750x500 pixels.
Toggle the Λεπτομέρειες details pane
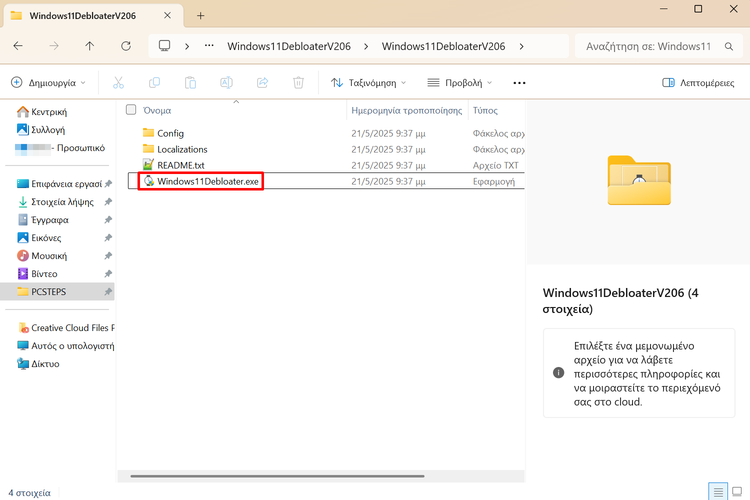[x=698, y=83]
